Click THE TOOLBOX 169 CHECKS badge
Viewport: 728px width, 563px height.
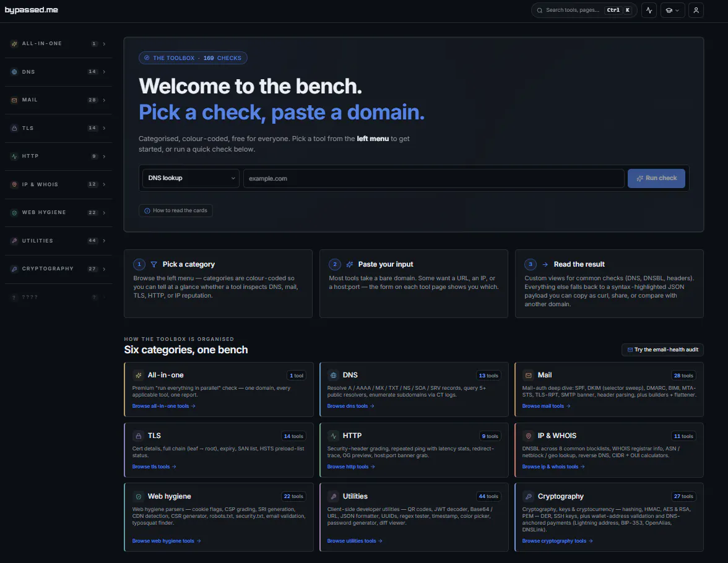point(193,58)
